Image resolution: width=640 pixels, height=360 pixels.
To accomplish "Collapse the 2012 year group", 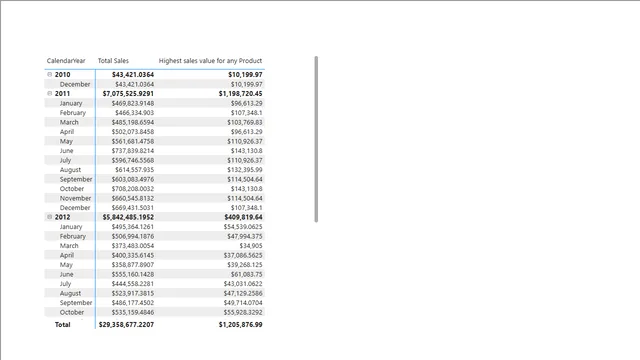I will pyautogui.click(x=49, y=217).
